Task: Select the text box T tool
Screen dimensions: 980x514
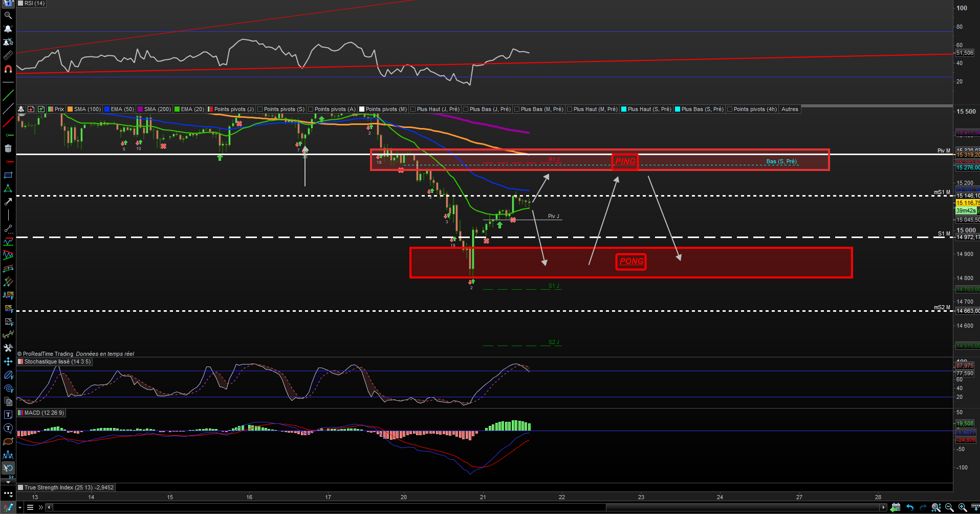Action: pos(8,415)
